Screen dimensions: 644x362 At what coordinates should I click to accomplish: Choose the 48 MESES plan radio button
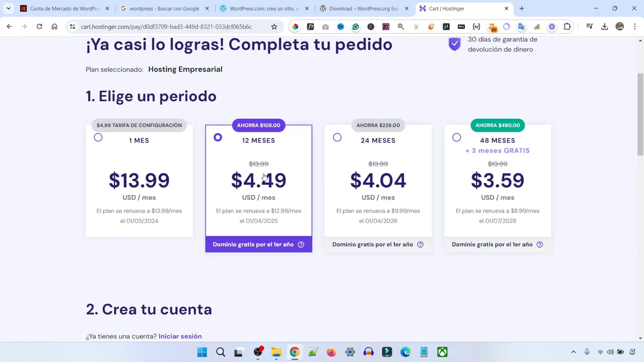point(457,137)
